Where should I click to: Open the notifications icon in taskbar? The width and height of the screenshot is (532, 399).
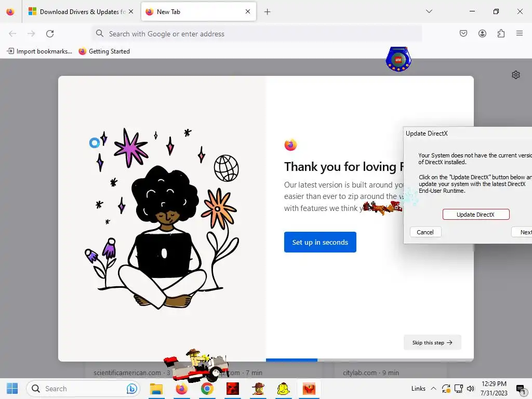coord(520,389)
